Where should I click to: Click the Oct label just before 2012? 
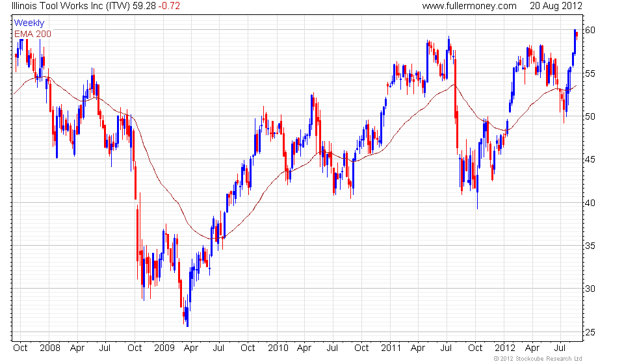475,348
